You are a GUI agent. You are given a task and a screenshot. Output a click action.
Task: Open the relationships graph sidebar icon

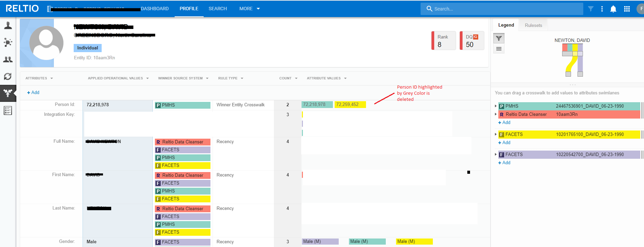8,42
